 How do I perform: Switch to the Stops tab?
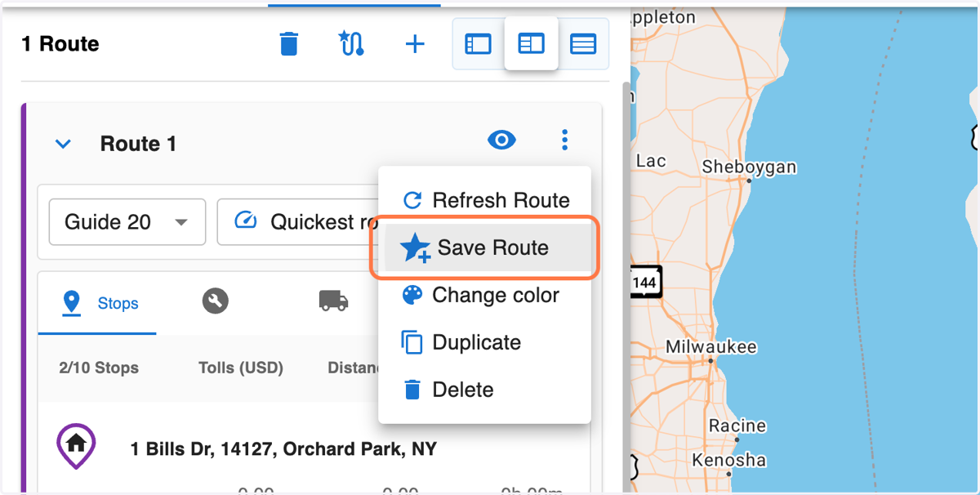(x=98, y=303)
